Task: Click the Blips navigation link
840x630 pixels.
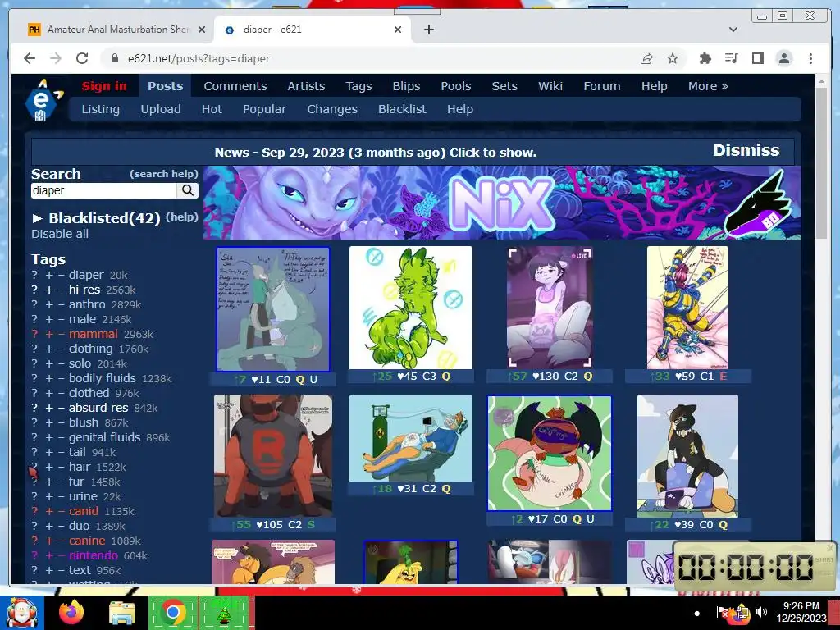Action: (x=406, y=86)
